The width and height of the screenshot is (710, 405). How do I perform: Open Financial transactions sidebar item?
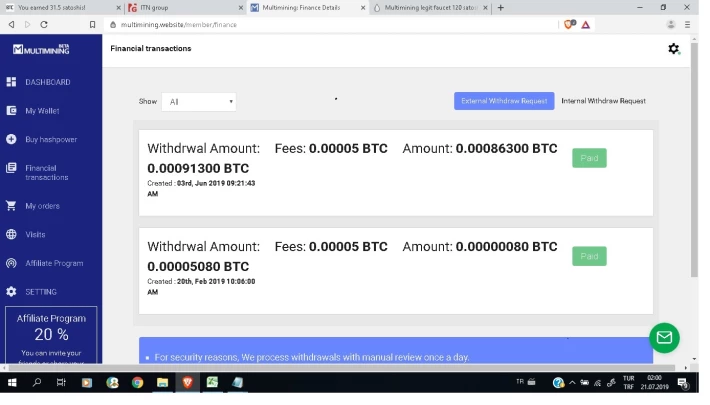tap(38, 175)
